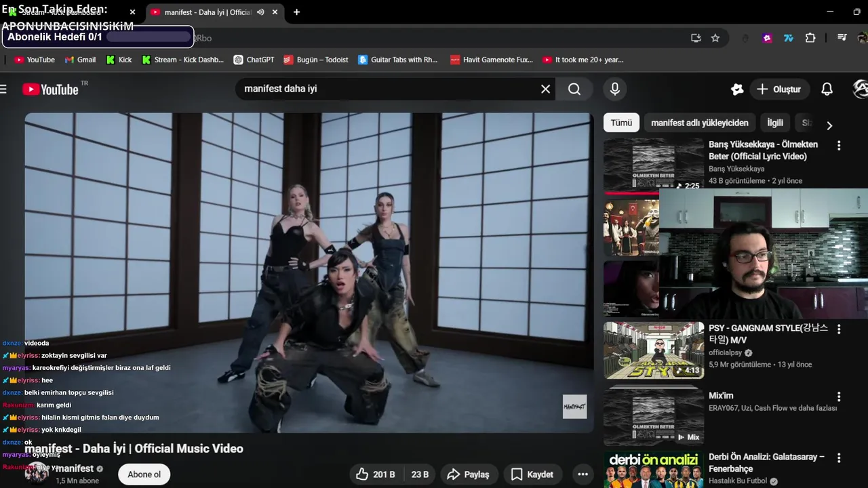The width and height of the screenshot is (868, 488).
Task: Click Hastalık Bu Futbol channel name
Action: point(738,481)
